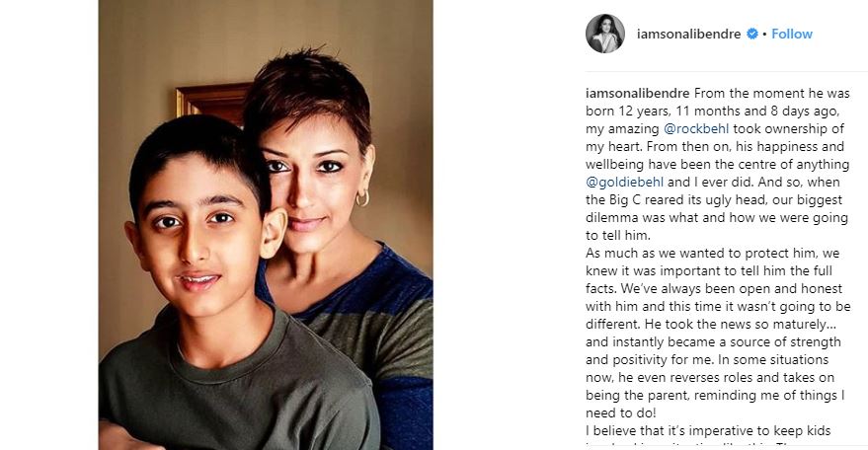The width and height of the screenshot is (868, 450).
Task: Visit the @goldiebehl tagged profile
Action: 624,183
